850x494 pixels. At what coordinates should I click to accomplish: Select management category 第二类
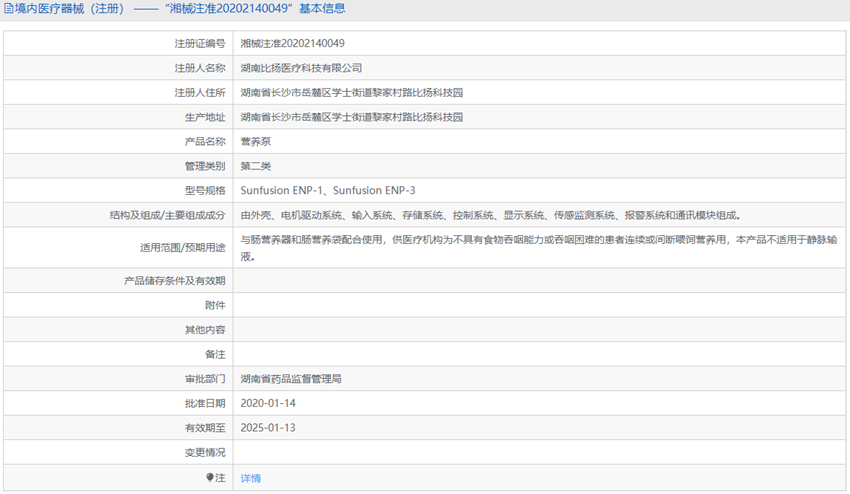[255, 166]
